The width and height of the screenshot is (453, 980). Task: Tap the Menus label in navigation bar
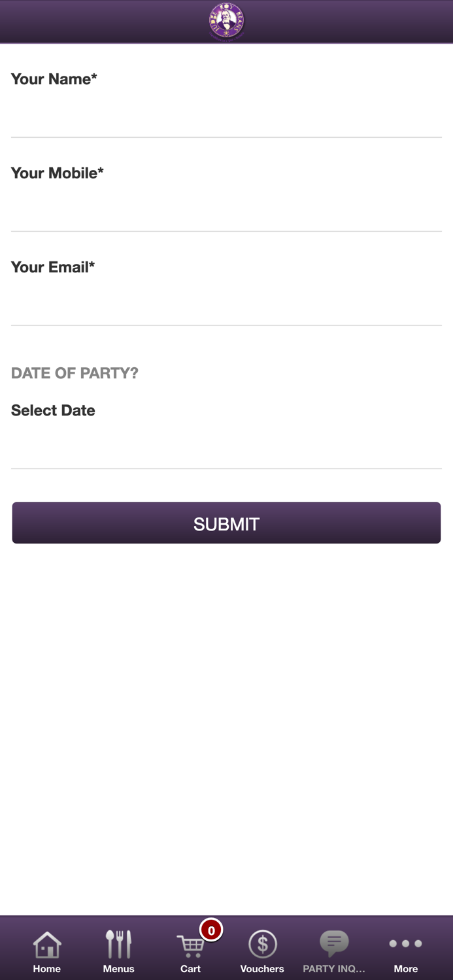click(x=118, y=969)
